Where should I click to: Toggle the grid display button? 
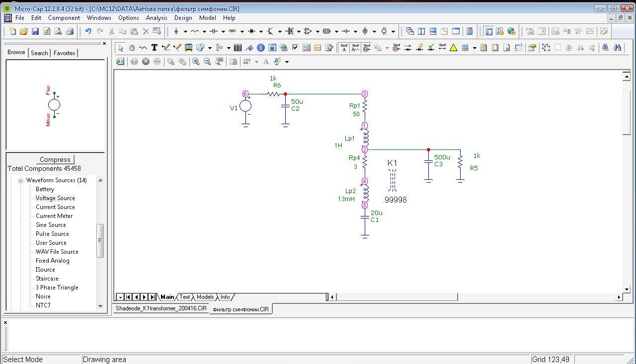coord(465,48)
